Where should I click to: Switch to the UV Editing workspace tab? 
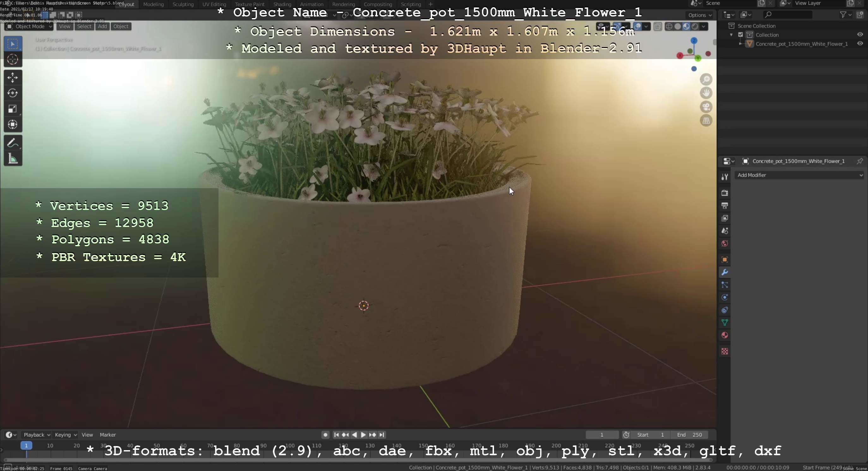[x=214, y=4]
